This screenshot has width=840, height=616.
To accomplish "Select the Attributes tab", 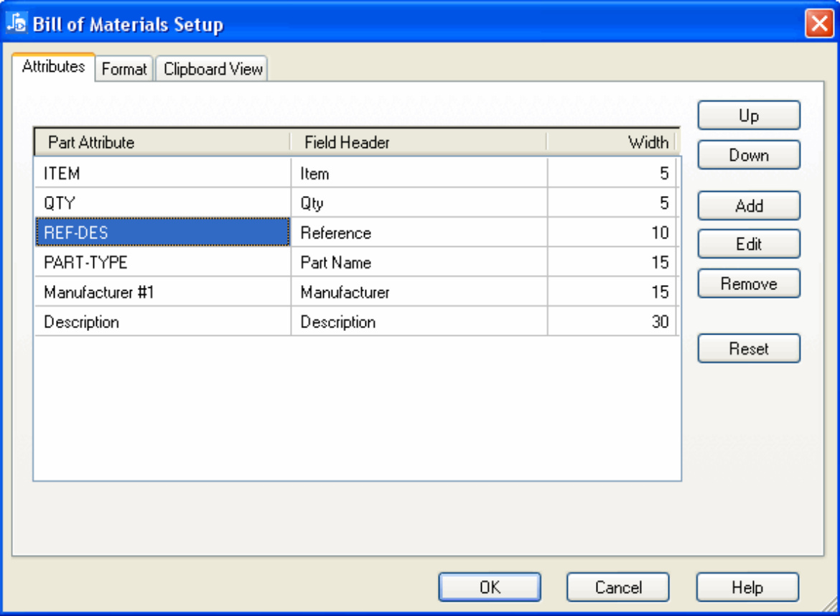I will tap(53, 67).
